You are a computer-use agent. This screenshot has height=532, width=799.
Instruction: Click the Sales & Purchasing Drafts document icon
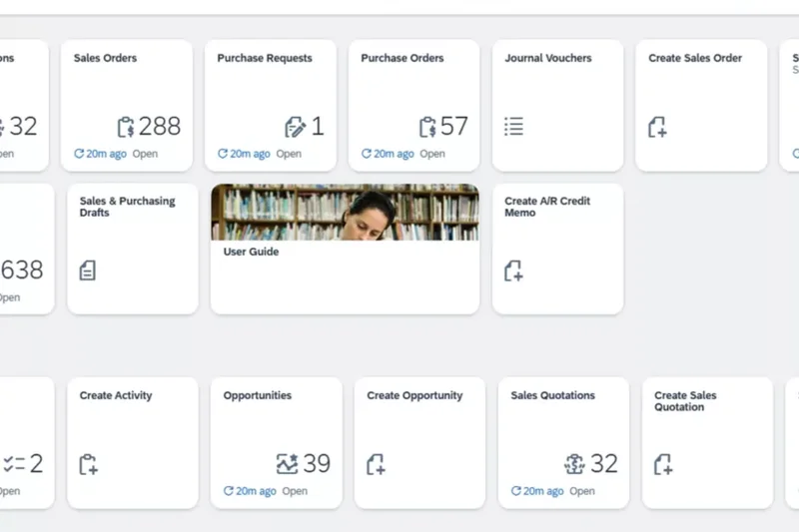pyautogui.click(x=88, y=270)
